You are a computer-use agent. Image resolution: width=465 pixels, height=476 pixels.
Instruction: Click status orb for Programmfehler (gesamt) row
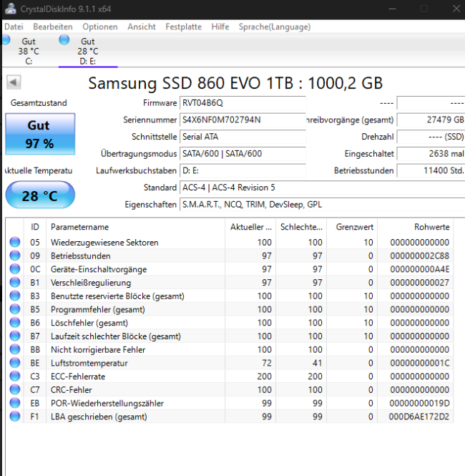point(15,309)
